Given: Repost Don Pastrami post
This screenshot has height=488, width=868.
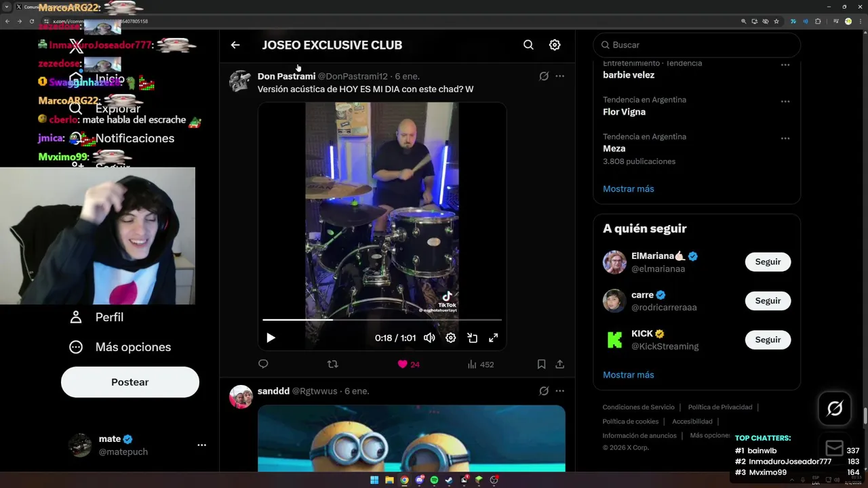Looking at the screenshot, I should [x=332, y=364].
